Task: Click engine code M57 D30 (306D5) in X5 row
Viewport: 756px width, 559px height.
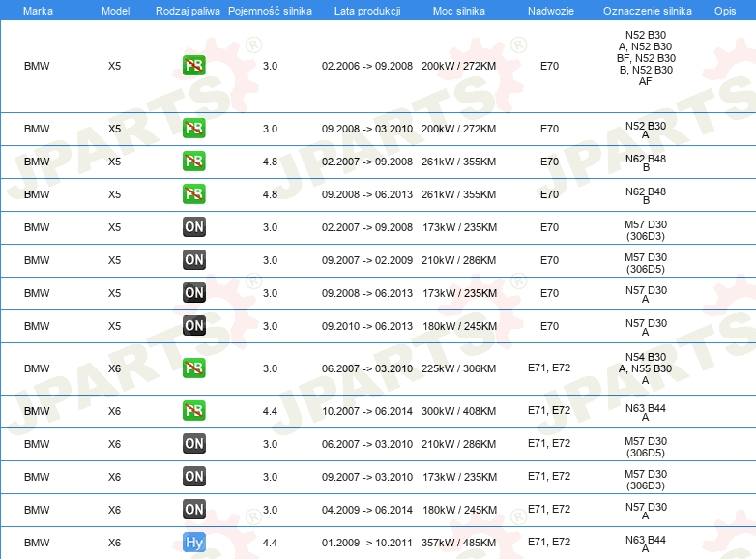Action: click(646, 263)
